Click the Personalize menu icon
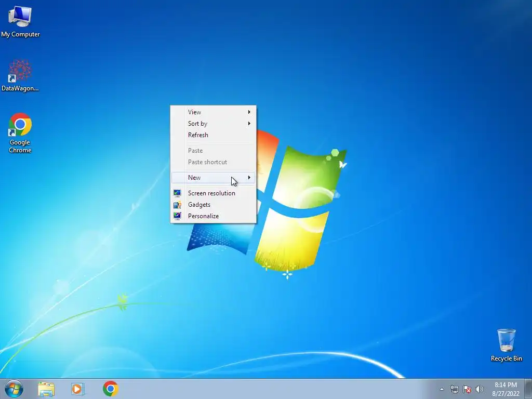The height and width of the screenshot is (399, 532). (177, 216)
